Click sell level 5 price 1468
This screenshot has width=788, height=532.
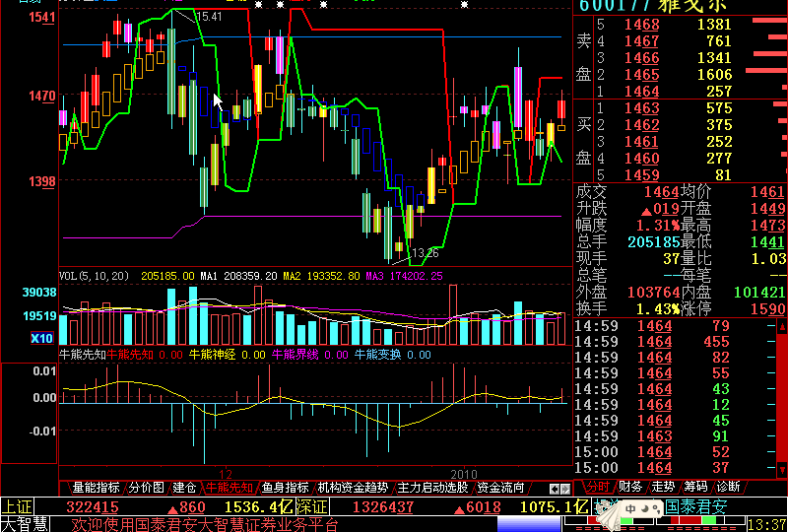(x=641, y=24)
